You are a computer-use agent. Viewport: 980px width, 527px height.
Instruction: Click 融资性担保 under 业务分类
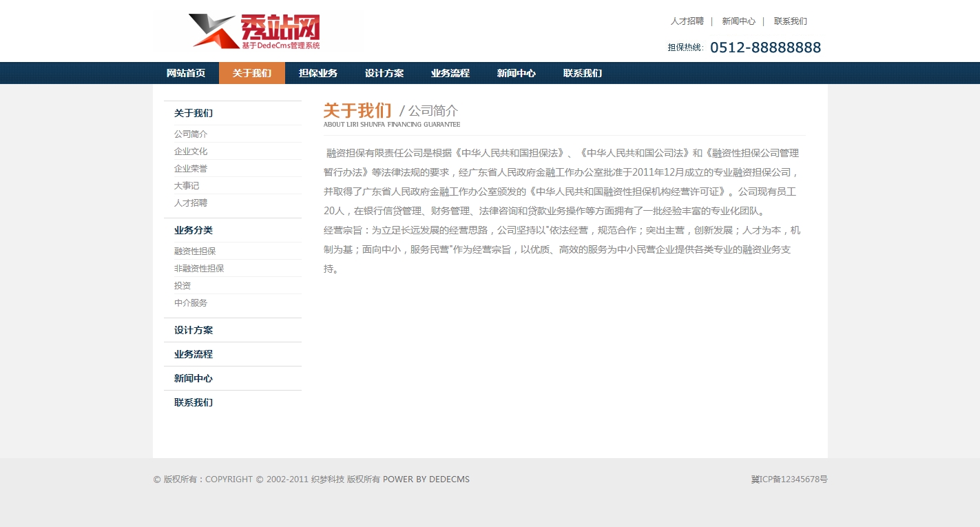[195, 251]
